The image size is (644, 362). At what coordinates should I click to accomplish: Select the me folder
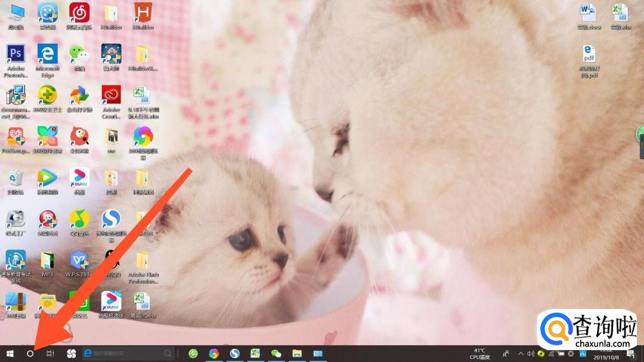(x=111, y=140)
